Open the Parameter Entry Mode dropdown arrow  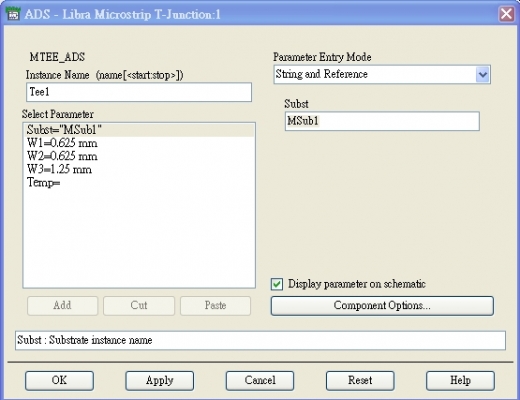pos(483,75)
